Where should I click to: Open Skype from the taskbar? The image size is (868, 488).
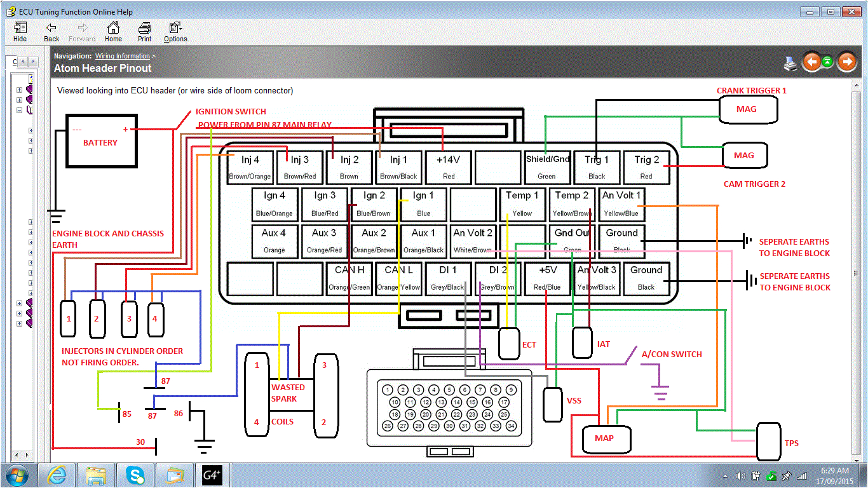(x=134, y=475)
